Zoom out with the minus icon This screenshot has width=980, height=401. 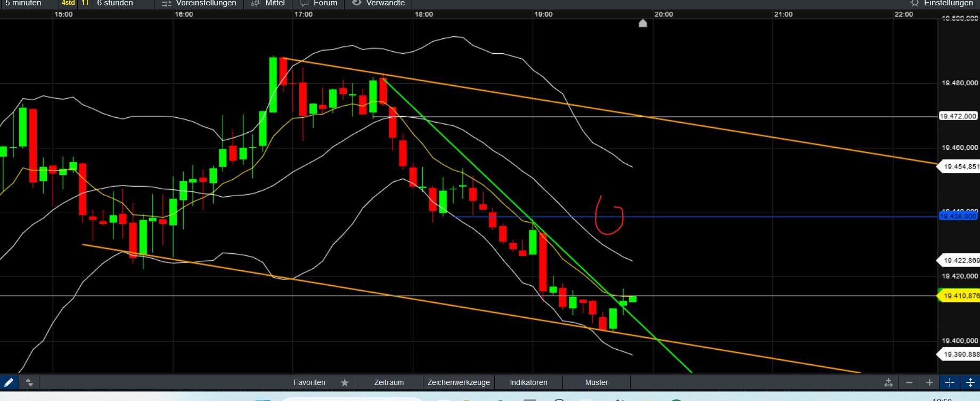point(909,382)
